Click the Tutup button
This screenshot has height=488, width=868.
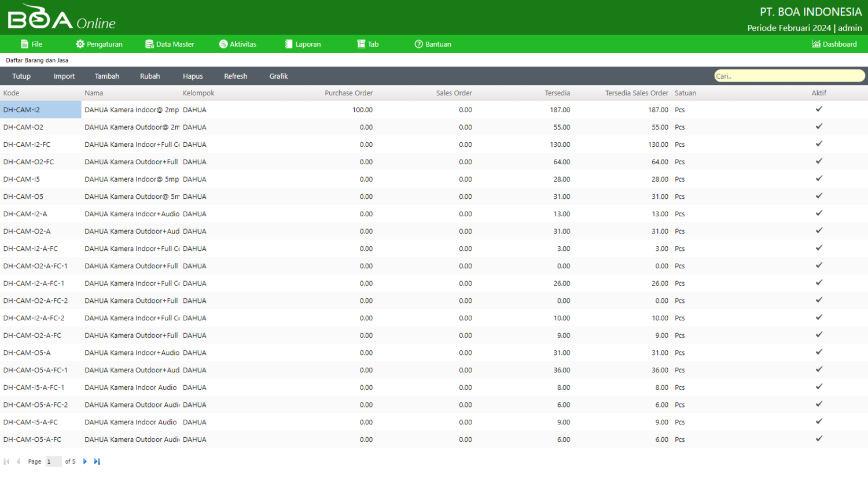tap(21, 76)
